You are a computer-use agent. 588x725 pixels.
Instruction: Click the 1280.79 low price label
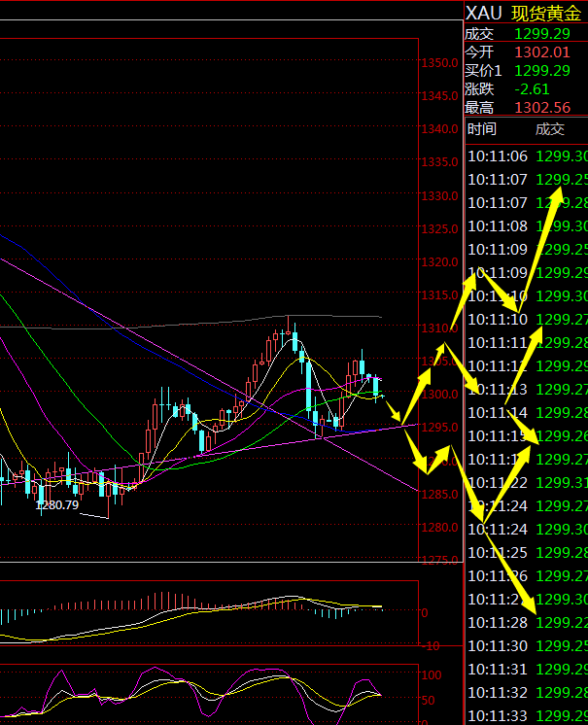[56, 505]
